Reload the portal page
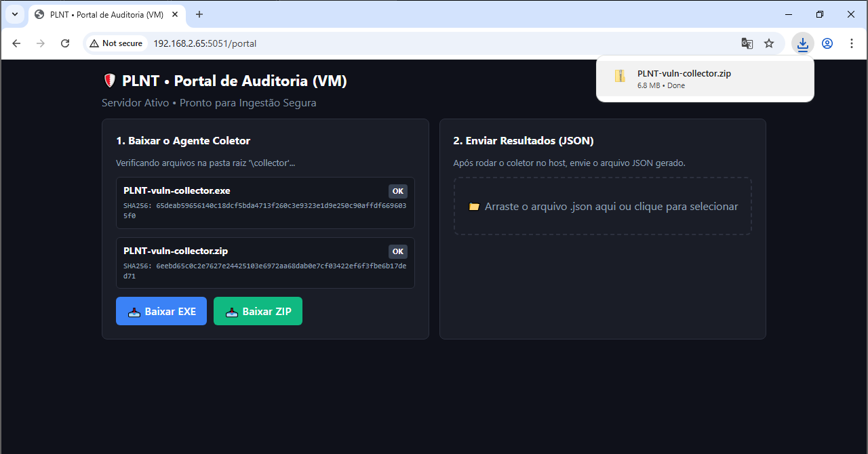Viewport: 868px width, 454px height. [x=65, y=43]
